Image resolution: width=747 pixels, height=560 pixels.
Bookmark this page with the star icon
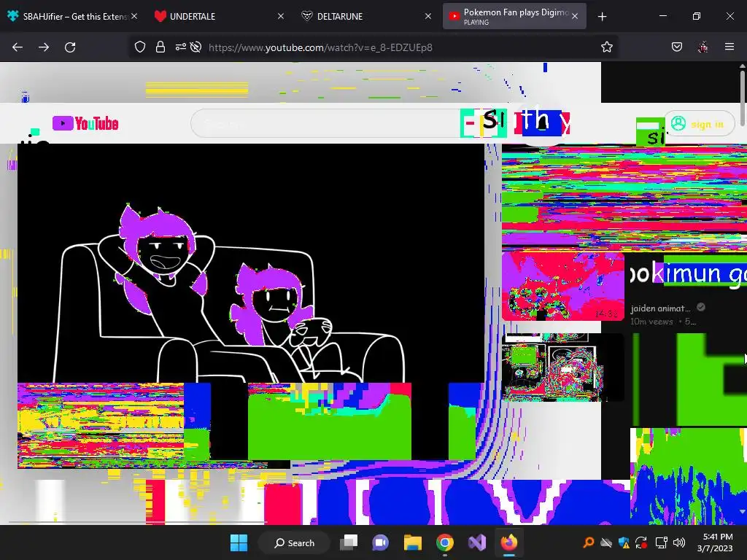pyautogui.click(x=606, y=47)
